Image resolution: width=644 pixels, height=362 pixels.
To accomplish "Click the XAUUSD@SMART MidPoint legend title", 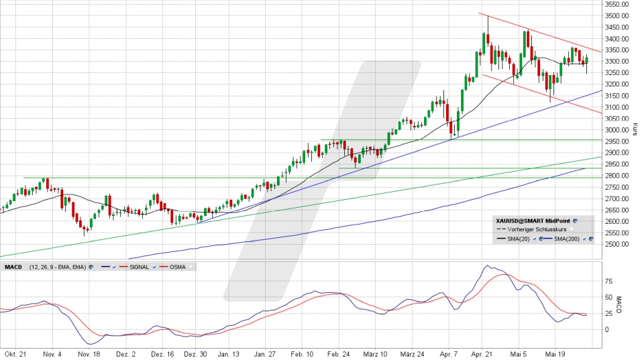I will 533,220.
